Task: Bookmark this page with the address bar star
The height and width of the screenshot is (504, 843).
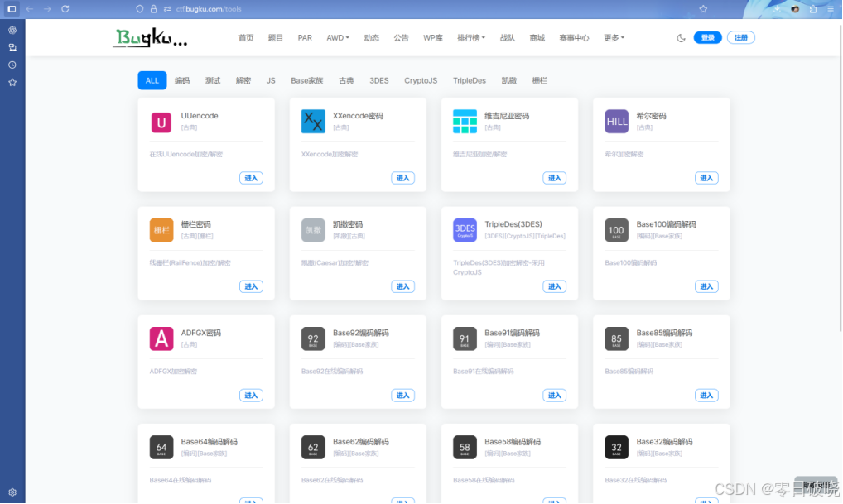Action: (x=703, y=8)
